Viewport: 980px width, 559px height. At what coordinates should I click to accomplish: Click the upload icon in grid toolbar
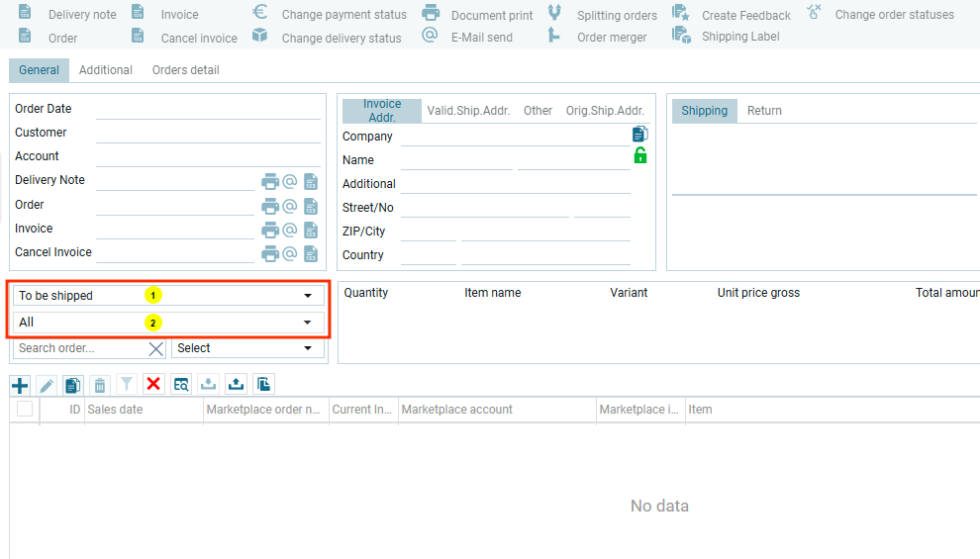pyautogui.click(x=236, y=385)
